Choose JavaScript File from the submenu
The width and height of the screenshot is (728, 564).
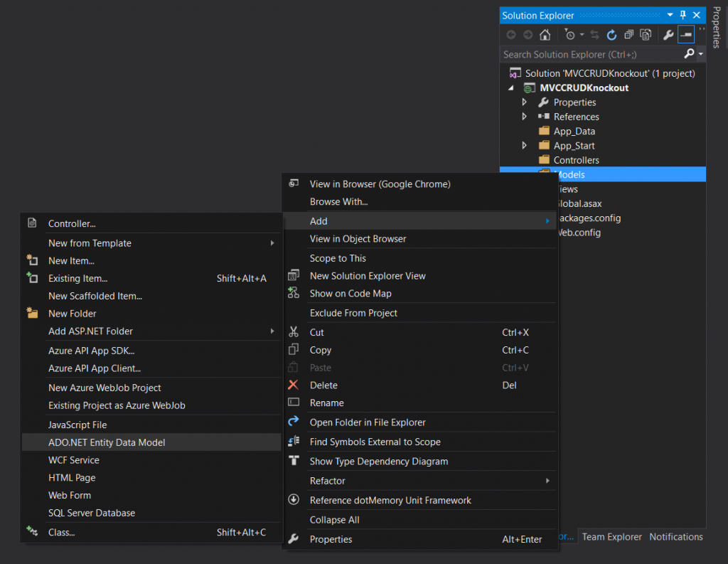pyautogui.click(x=151, y=425)
